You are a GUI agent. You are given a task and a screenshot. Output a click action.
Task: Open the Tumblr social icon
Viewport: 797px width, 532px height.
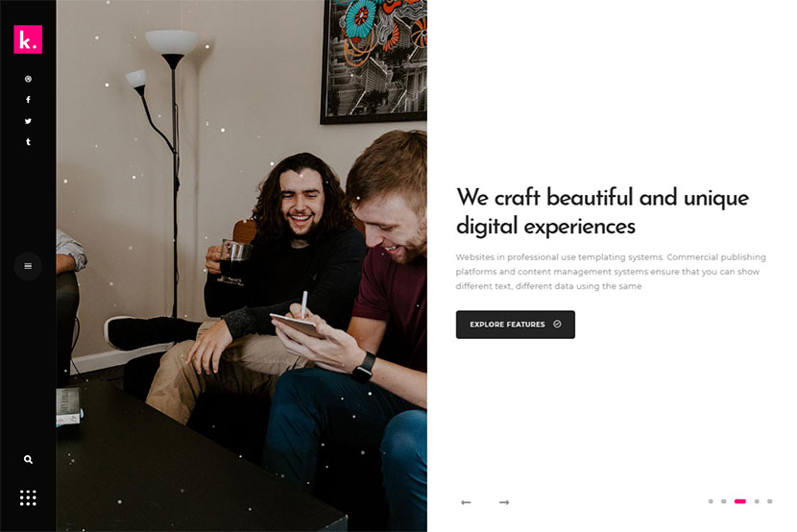(28, 142)
